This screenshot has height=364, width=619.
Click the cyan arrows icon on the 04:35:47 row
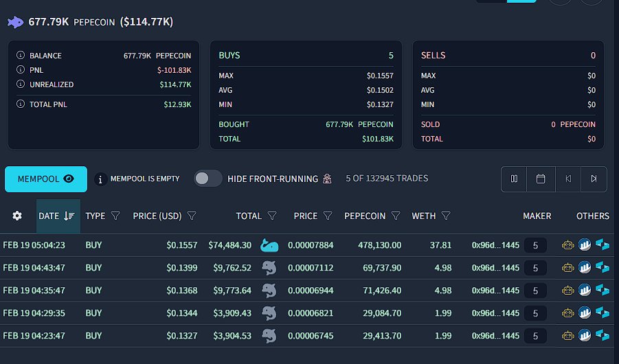[603, 291]
